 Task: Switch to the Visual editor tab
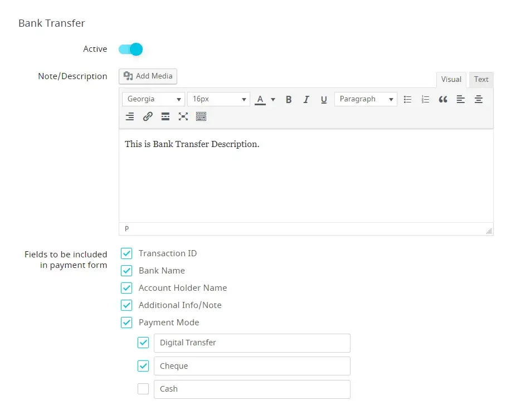[x=451, y=80]
